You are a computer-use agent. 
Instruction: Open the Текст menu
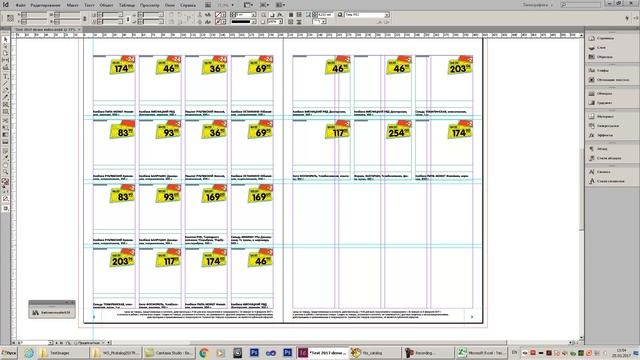pos(89,5)
